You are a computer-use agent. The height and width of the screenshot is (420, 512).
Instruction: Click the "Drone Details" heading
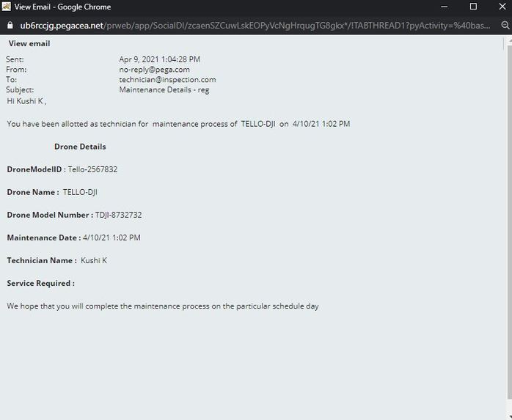80,147
